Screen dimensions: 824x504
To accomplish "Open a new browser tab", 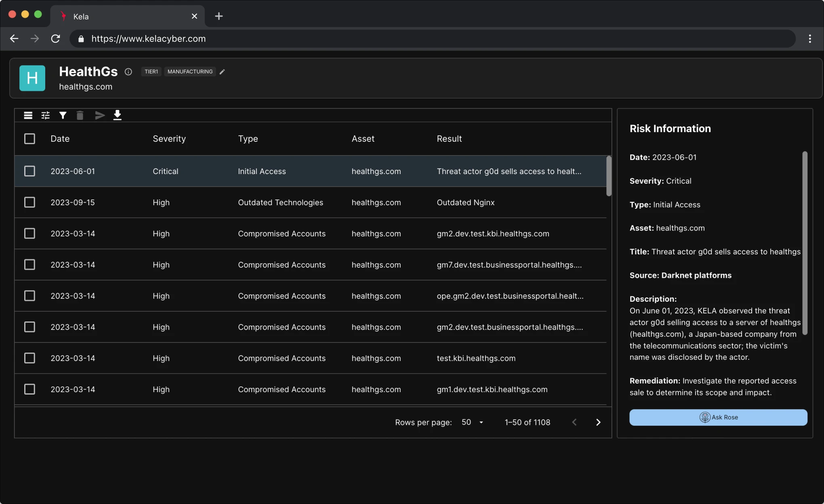I will [219, 16].
